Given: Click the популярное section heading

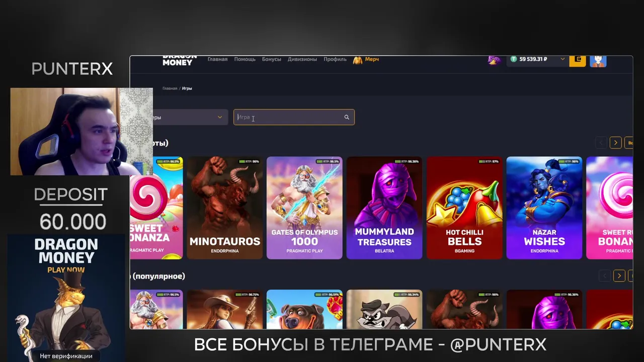Looking at the screenshot, I should coord(157,276).
